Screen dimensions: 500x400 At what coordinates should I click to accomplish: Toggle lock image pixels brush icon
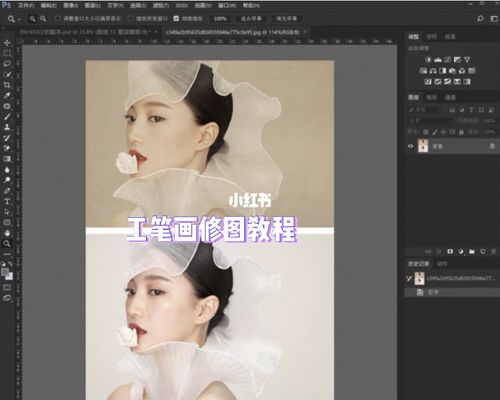[x=435, y=132]
